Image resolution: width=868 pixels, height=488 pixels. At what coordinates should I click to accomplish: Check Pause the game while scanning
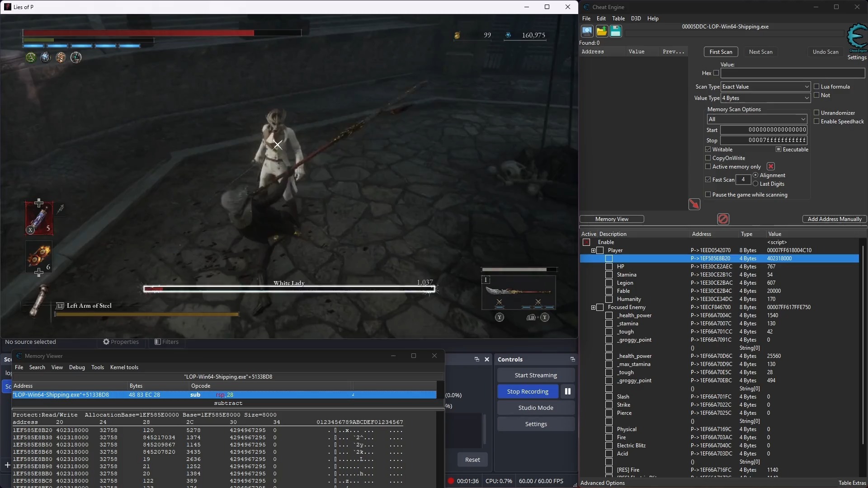708,194
